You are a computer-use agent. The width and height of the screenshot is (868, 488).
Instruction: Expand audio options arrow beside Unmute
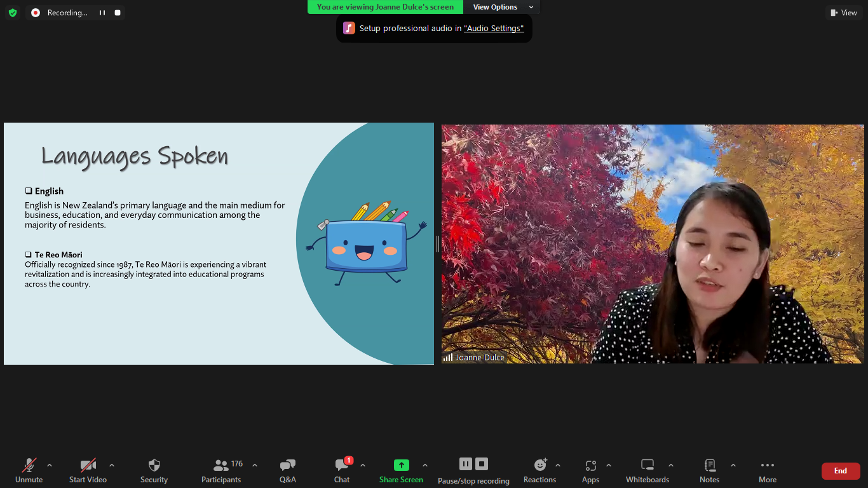[x=50, y=465]
